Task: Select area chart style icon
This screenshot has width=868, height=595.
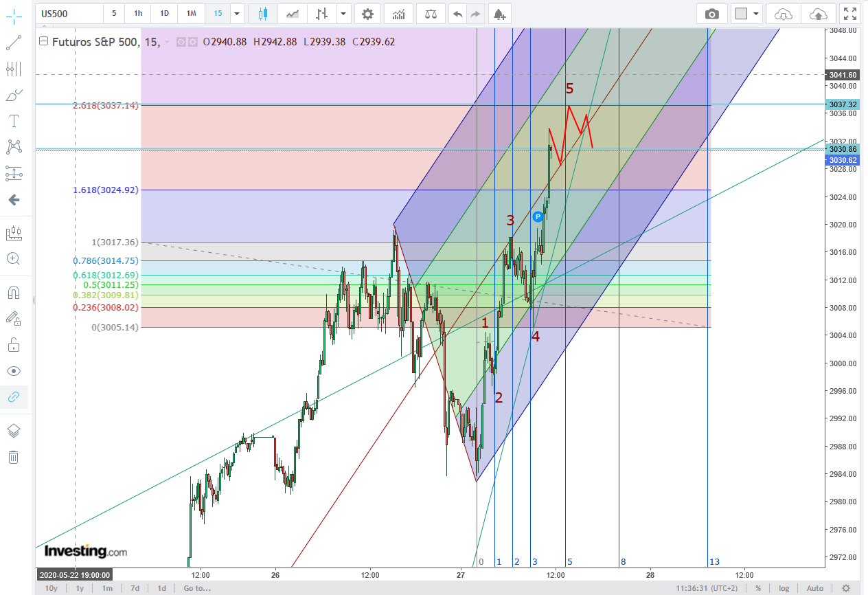Action: point(293,14)
